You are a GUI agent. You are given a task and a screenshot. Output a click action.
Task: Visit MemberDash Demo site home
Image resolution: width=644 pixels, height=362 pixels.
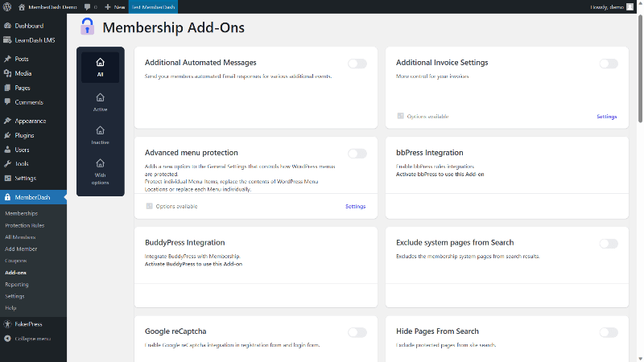pyautogui.click(x=47, y=7)
